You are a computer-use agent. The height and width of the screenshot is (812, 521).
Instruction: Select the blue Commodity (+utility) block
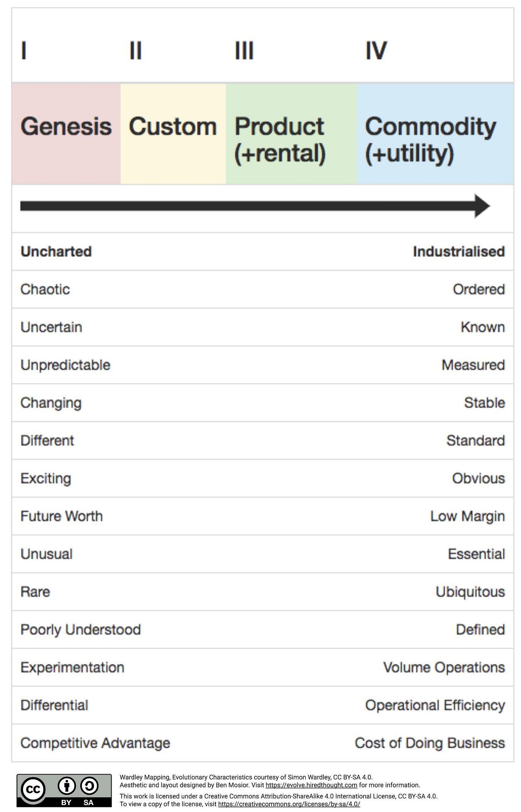435,134
